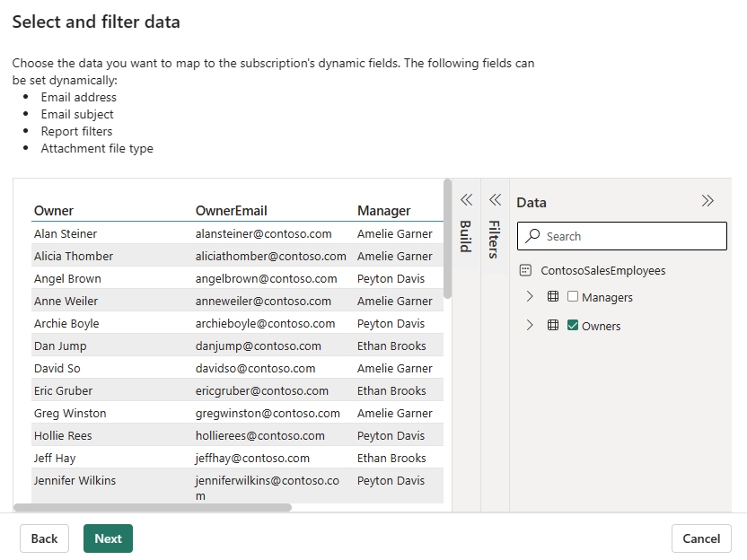Click angelbrown@contoso.com email cell
747x560 pixels.
pyautogui.click(x=267, y=278)
